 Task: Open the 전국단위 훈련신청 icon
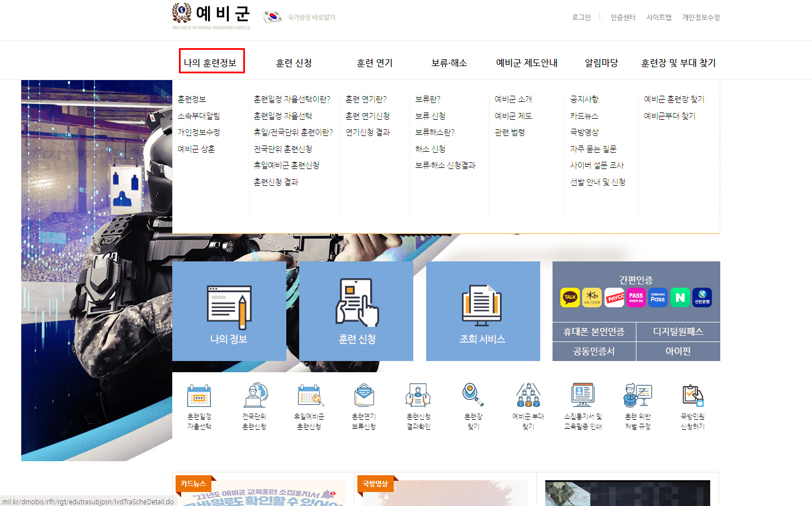[x=254, y=396]
